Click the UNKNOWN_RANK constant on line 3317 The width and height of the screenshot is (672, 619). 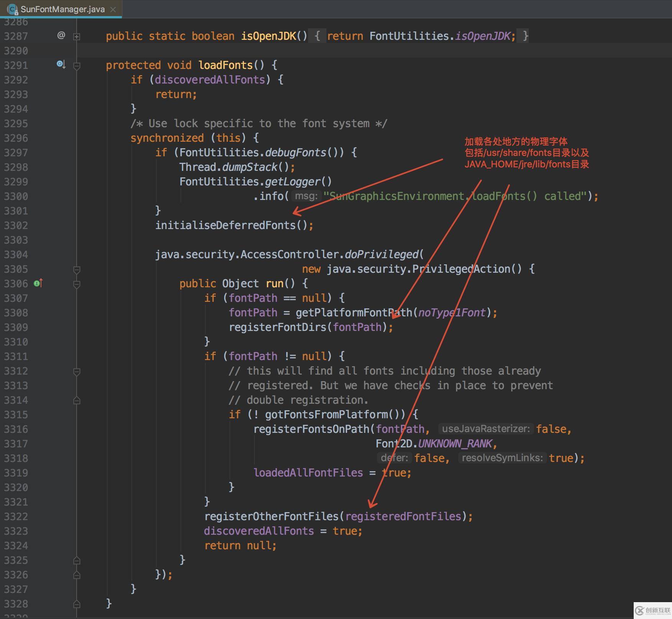tap(455, 444)
